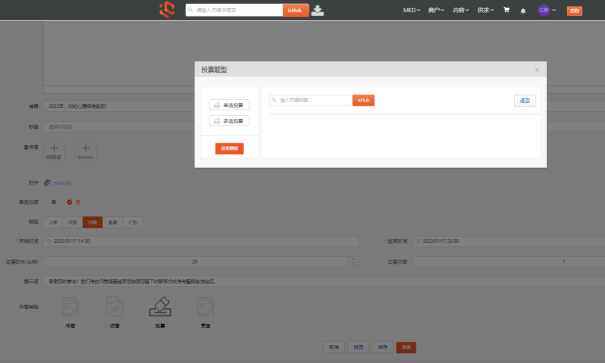Expand the MKD dropdown menu
This screenshot has height=363, width=605.
[411, 10]
